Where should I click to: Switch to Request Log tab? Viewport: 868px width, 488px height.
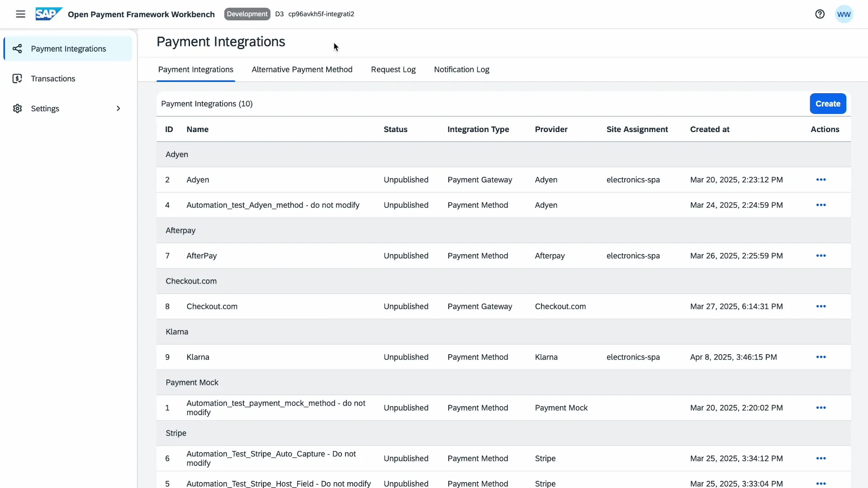point(393,70)
